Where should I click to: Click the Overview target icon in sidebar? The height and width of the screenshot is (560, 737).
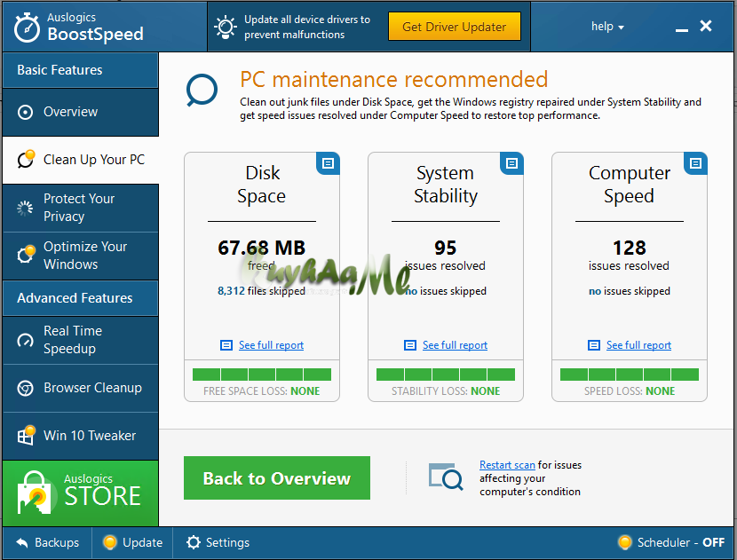25,113
